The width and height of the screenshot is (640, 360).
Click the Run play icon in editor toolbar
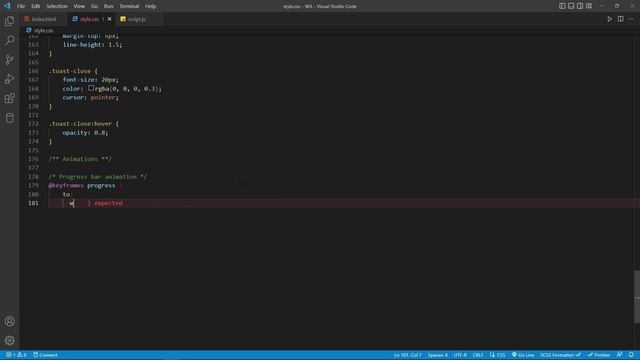point(609,19)
